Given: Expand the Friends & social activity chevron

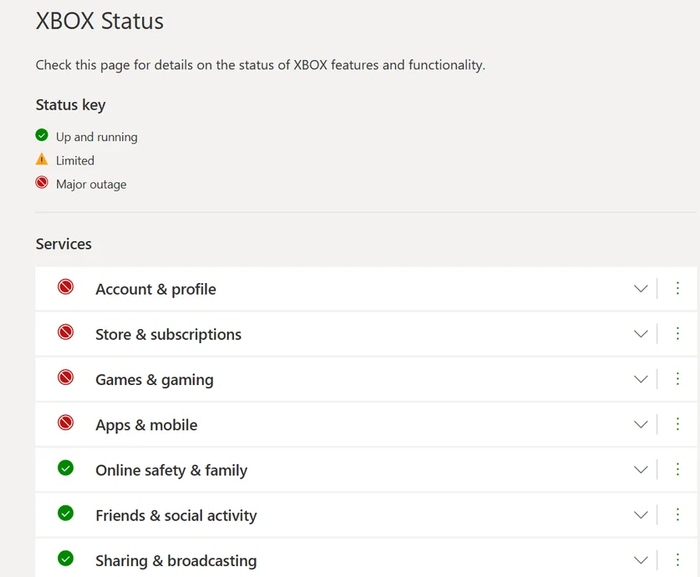Looking at the screenshot, I should tap(641, 515).
